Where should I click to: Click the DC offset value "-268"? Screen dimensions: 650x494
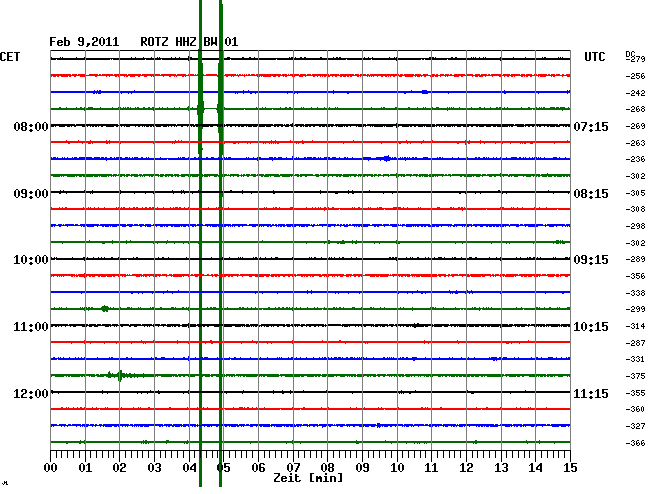click(x=635, y=109)
